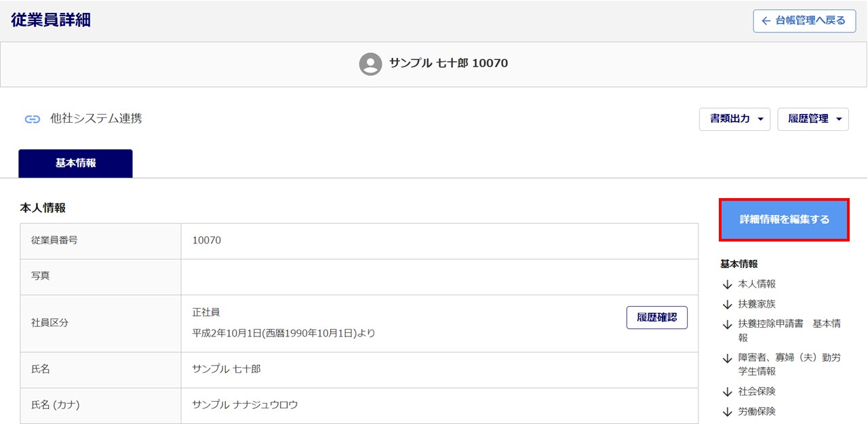868x424 pixels.
Task: Click the arrow icon beside 本人情報
Action: pos(728,285)
